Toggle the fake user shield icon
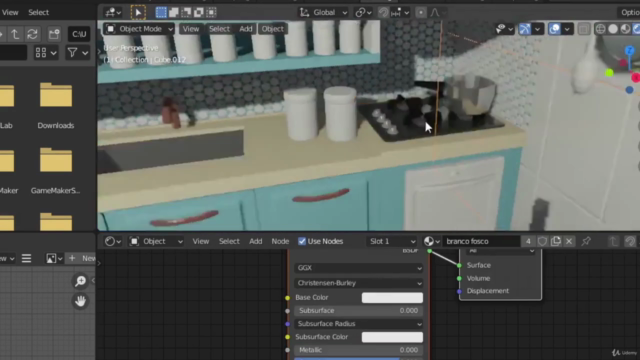The image size is (640, 360). 542,241
